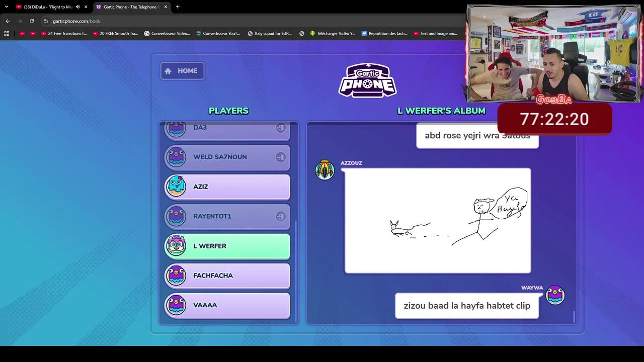This screenshot has width=644, height=362.
Task: Open FACHFACHA's album
Action: 227,276
